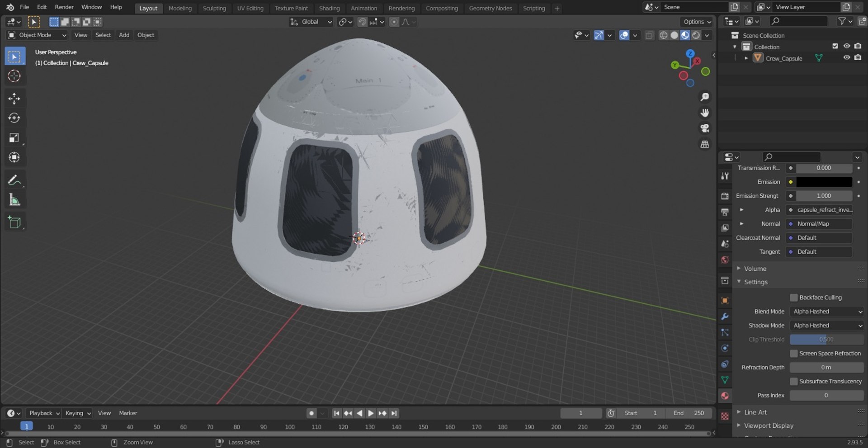Open the outliner filter funnel

[x=842, y=21]
